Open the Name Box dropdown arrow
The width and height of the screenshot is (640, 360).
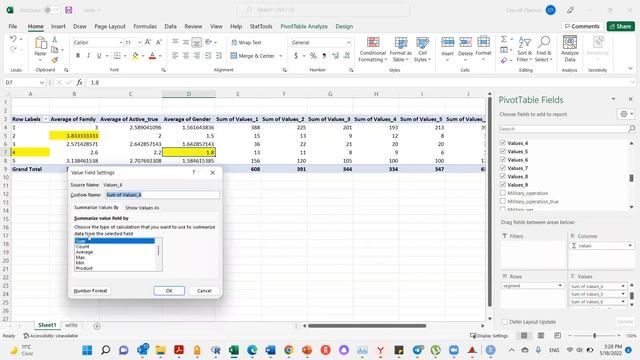(x=42, y=82)
